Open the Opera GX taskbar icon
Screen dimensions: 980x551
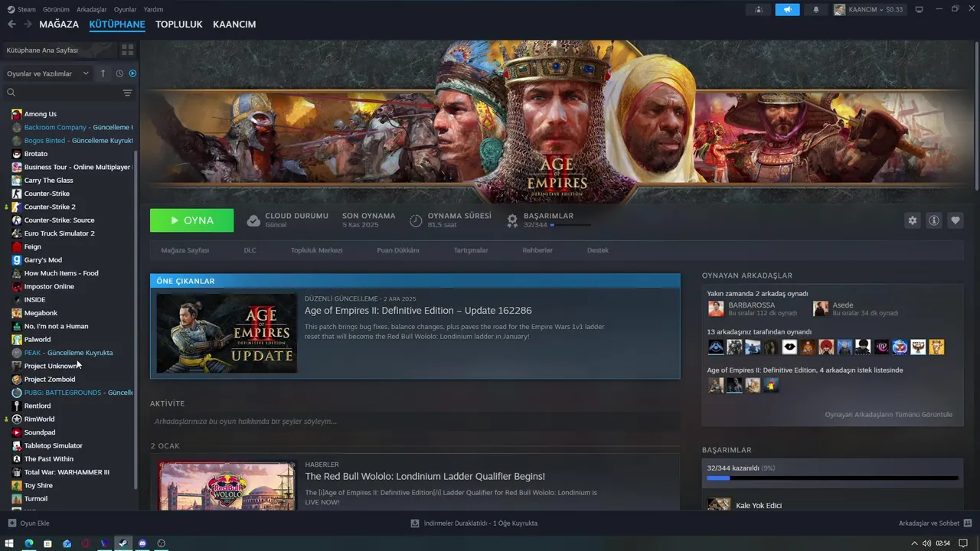coord(86,543)
